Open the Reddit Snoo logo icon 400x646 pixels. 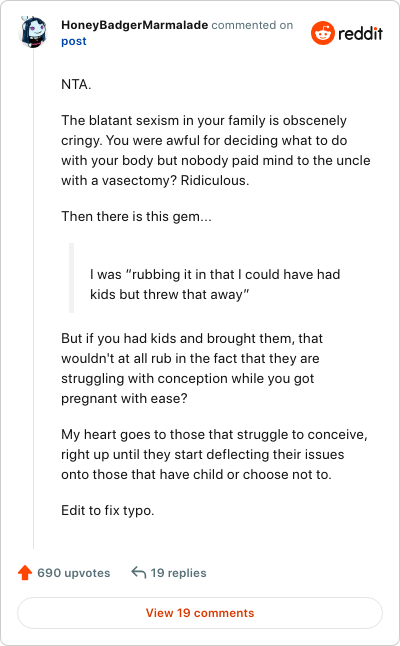(323, 33)
